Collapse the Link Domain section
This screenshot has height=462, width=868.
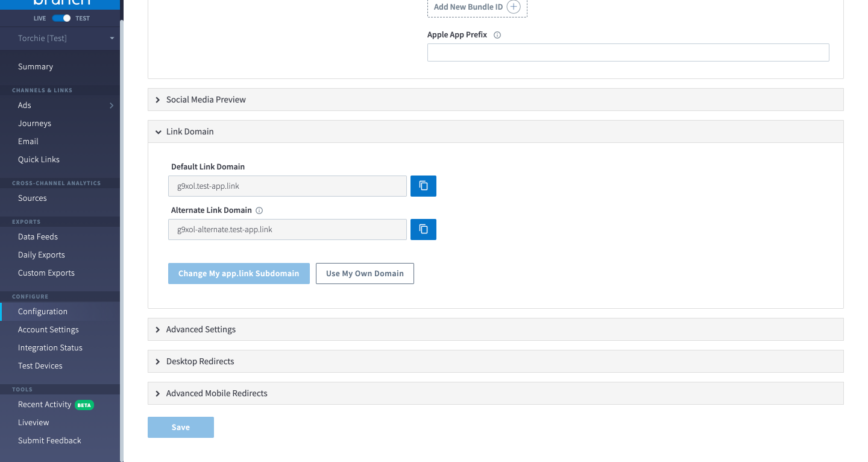(189, 131)
